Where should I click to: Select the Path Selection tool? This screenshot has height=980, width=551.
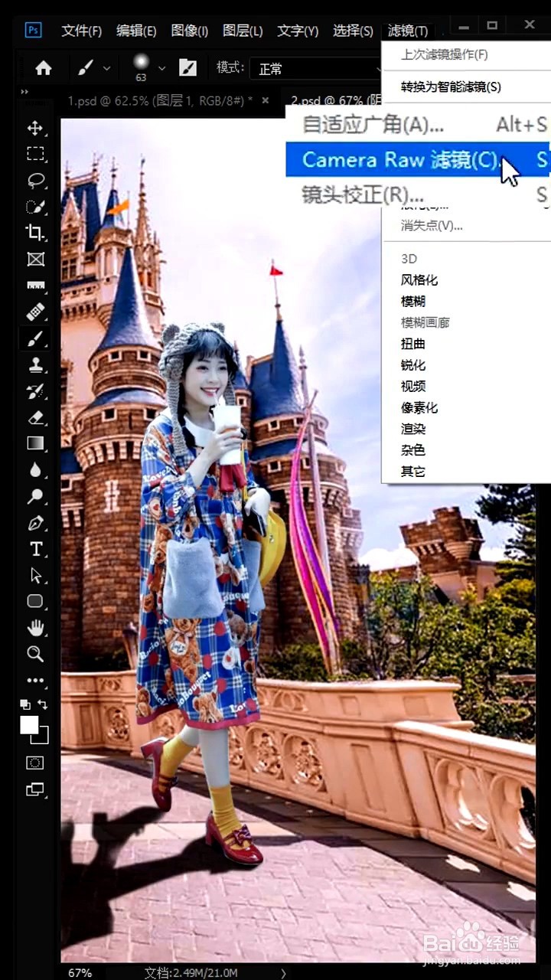coord(35,575)
